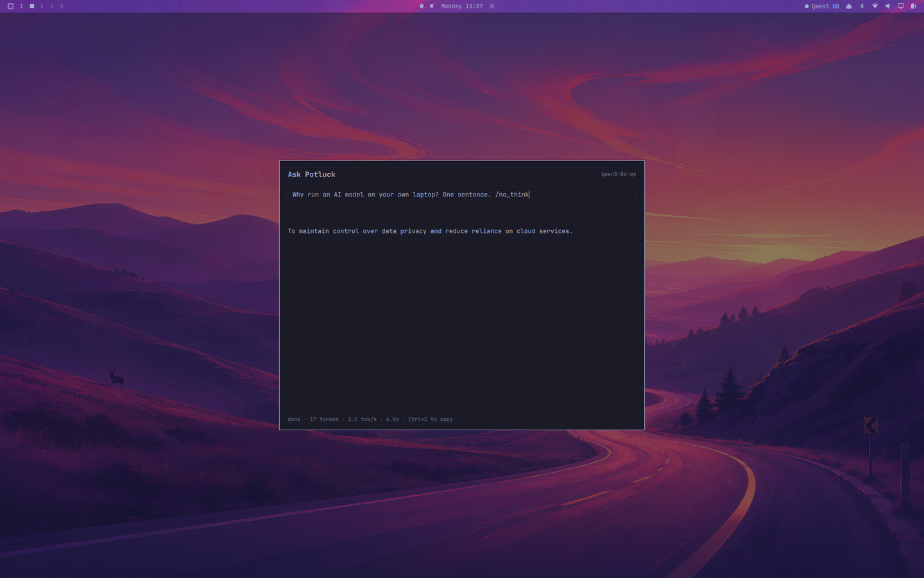Click the launcher icon at top-bar start
The width and height of the screenshot is (924, 578).
pyautogui.click(x=10, y=6)
